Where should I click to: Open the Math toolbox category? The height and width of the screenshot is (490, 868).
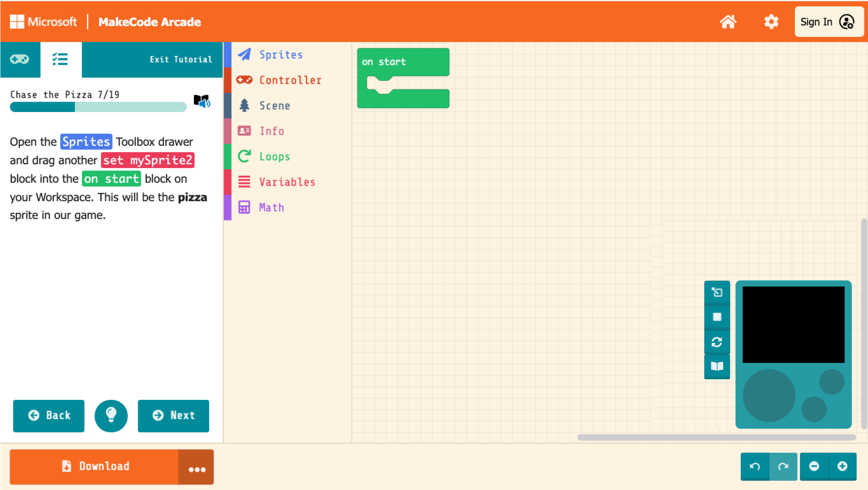tap(288, 207)
